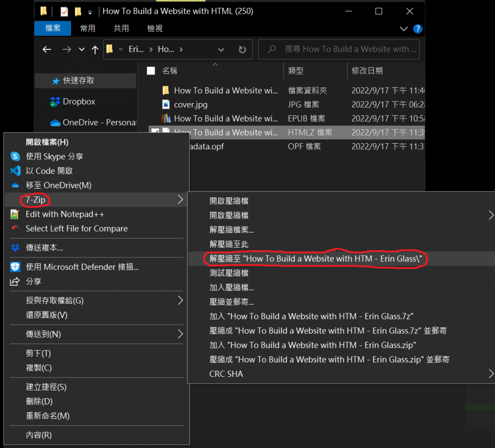Click the cover.jpg image file icon

tap(166, 105)
